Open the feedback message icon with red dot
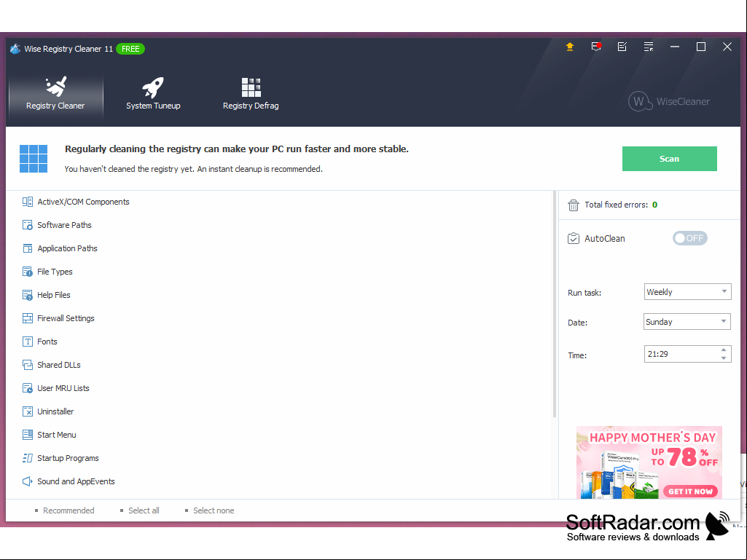The width and height of the screenshot is (747, 560). [596, 47]
